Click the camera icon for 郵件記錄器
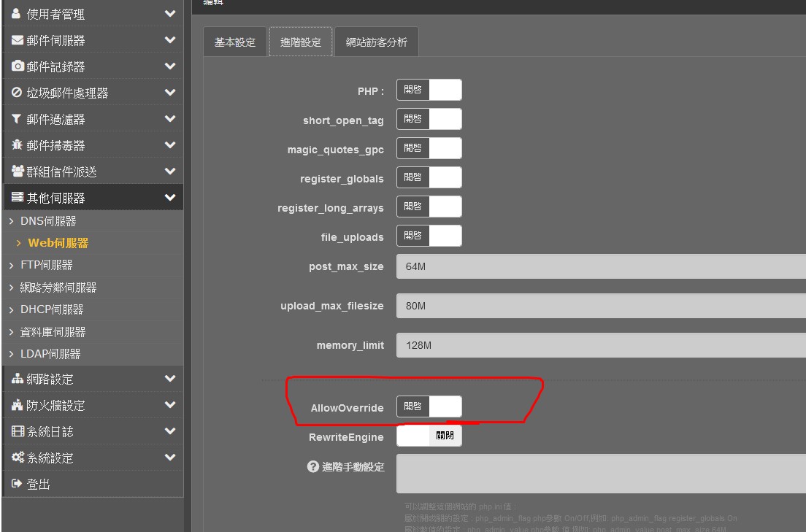 [x=18, y=67]
